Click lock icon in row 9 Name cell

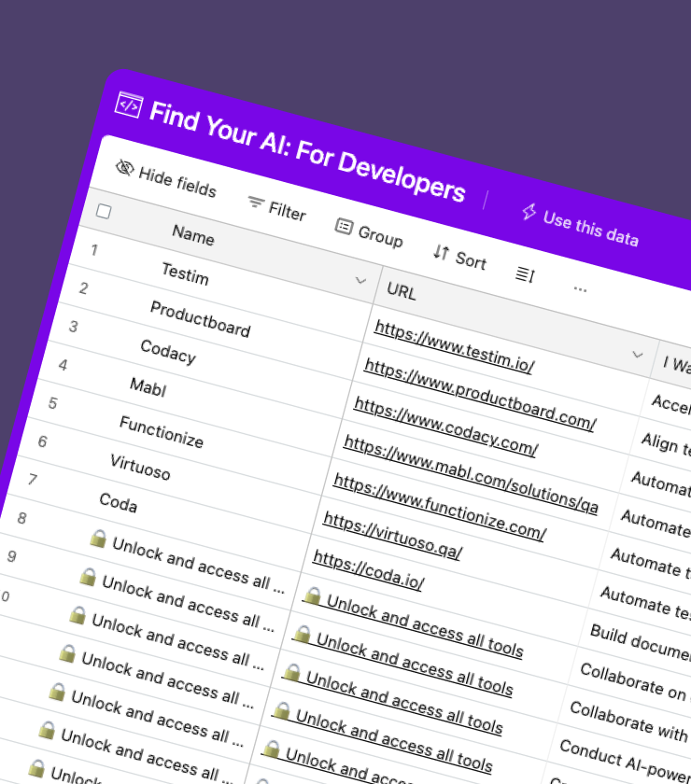pos(88,577)
